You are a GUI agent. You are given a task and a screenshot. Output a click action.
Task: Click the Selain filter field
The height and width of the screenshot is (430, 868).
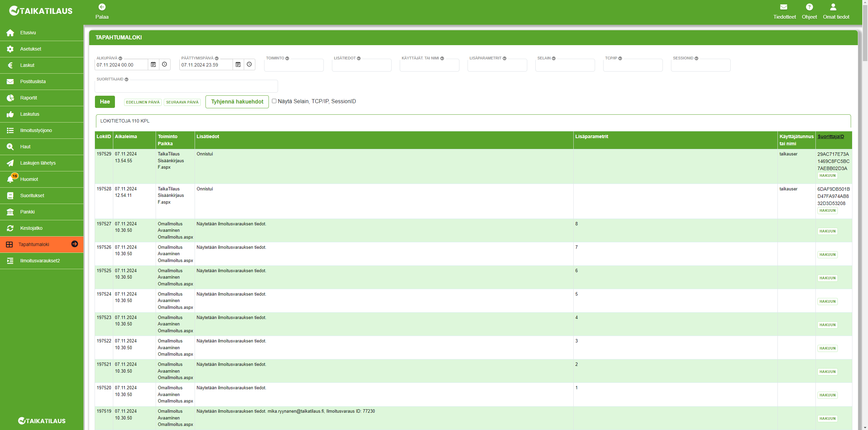(565, 65)
